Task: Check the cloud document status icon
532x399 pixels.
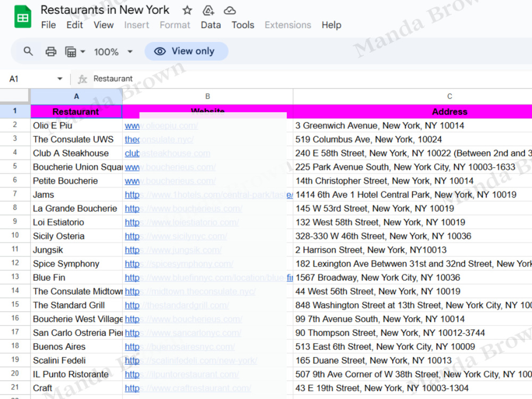Action: (x=230, y=11)
